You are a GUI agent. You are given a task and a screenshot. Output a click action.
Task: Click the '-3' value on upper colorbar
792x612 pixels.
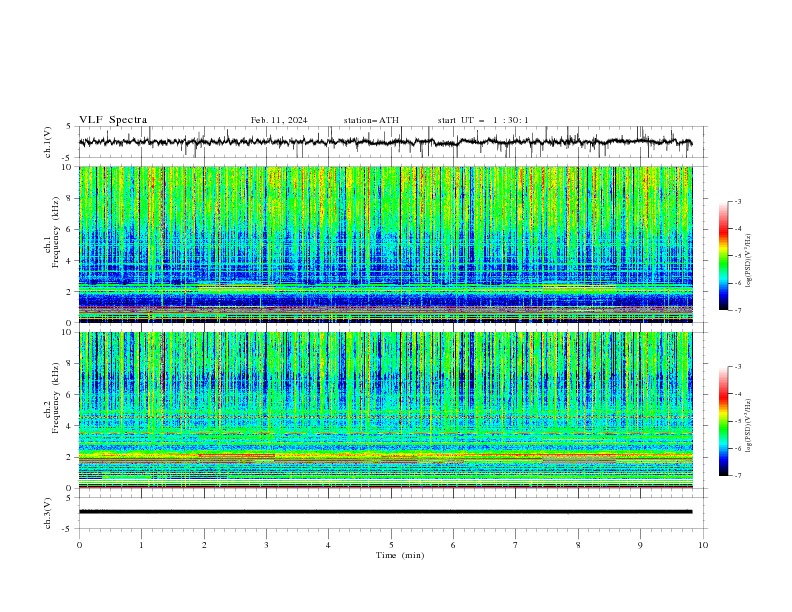click(737, 201)
